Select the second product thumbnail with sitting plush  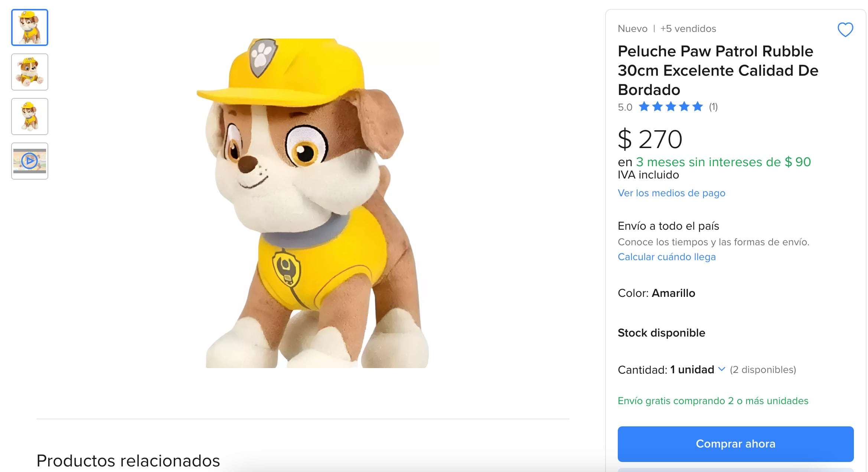30,72
